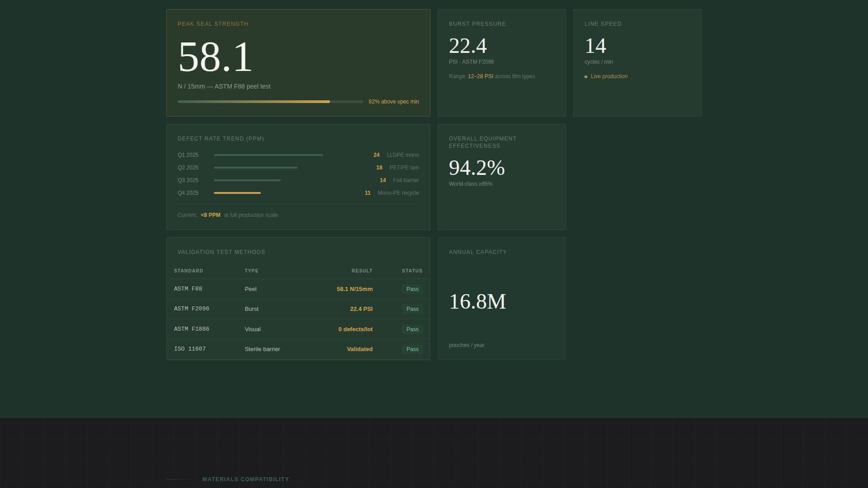Select the Validation Test Methods heading
Viewport: 868px width, 488px height.
point(221,252)
